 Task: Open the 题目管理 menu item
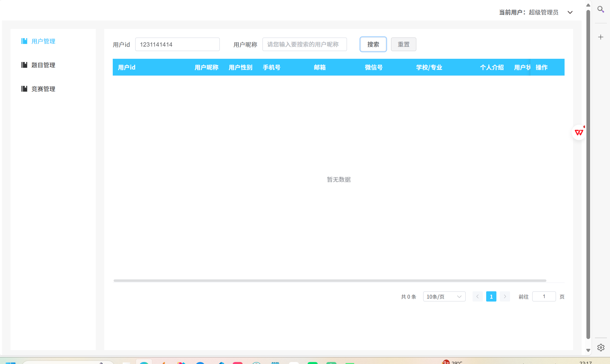coord(43,65)
